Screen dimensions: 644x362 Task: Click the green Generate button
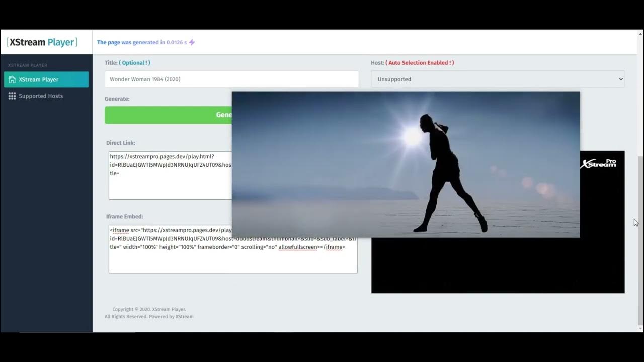pyautogui.click(x=168, y=115)
